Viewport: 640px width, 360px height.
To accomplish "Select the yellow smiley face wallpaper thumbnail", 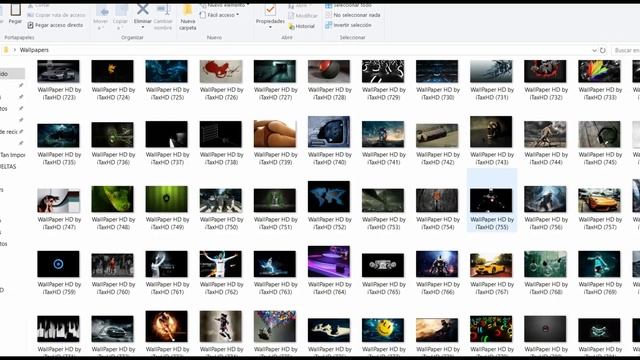I will (383, 330).
